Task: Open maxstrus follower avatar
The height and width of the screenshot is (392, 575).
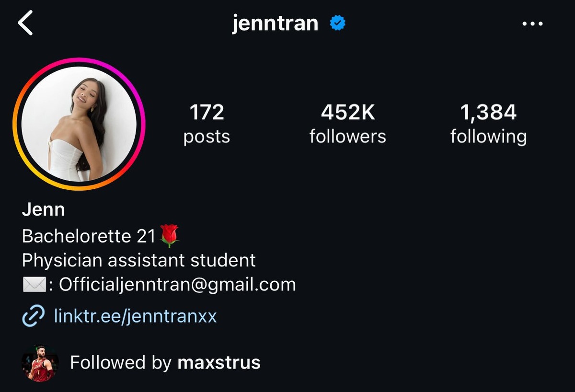Action: (40, 363)
